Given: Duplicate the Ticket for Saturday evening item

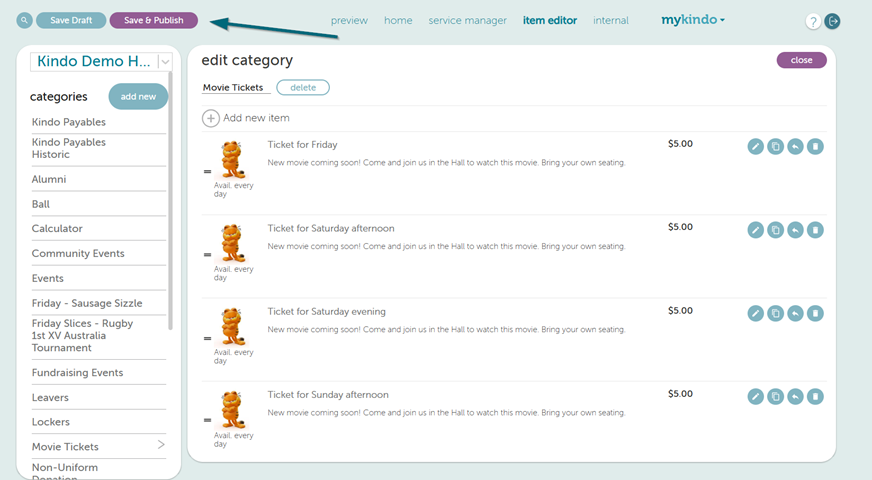Looking at the screenshot, I should [x=775, y=314].
